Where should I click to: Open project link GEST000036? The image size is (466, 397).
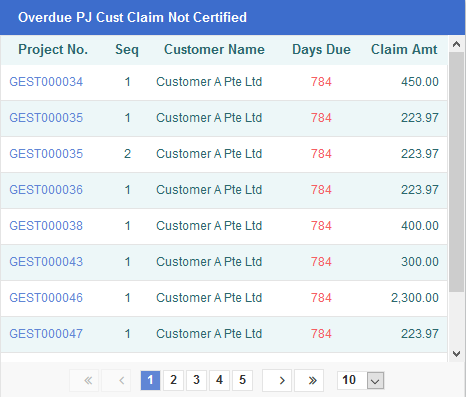(x=46, y=190)
